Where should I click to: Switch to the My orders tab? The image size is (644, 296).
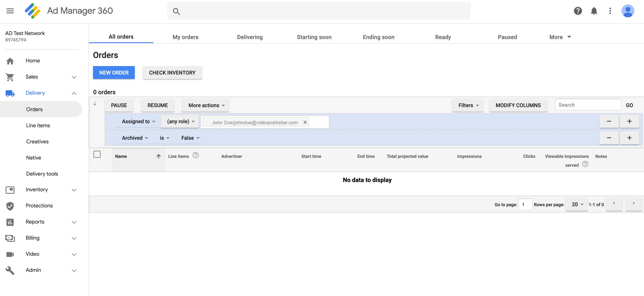point(185,37)
